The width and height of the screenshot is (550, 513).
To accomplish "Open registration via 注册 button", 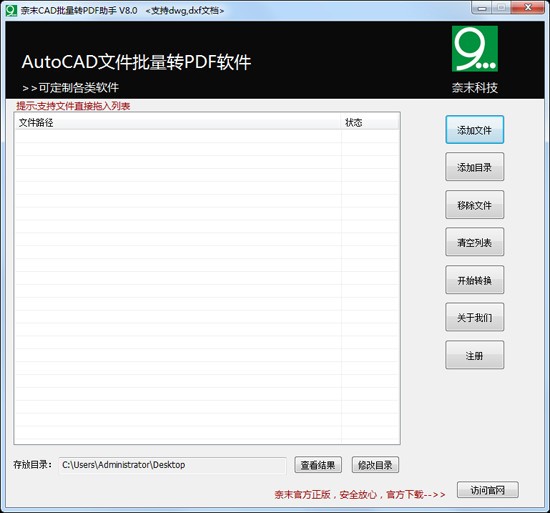I will point(475,355).
